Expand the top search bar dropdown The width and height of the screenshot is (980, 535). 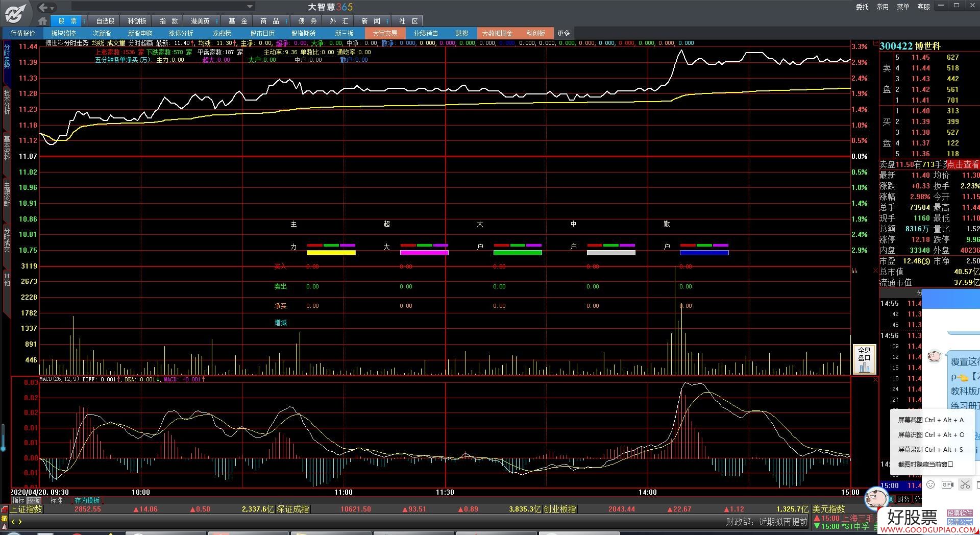click(250, 7)
